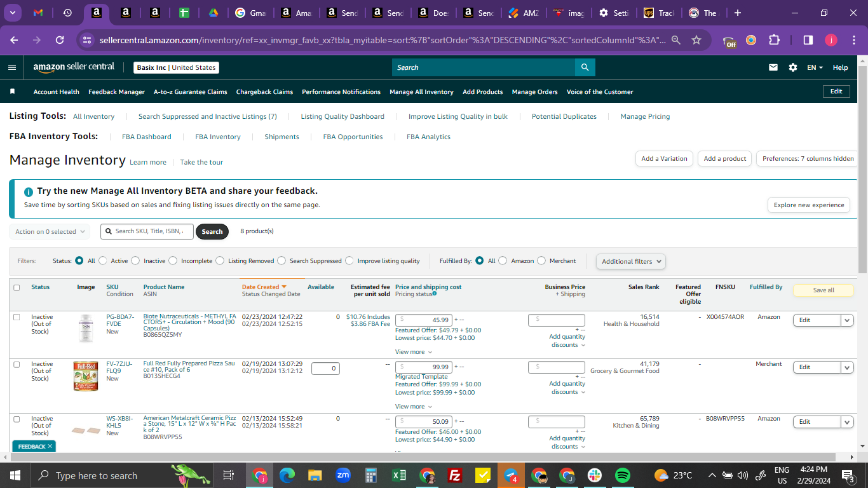Expand the Additional filters dropdown

point(630,261)
